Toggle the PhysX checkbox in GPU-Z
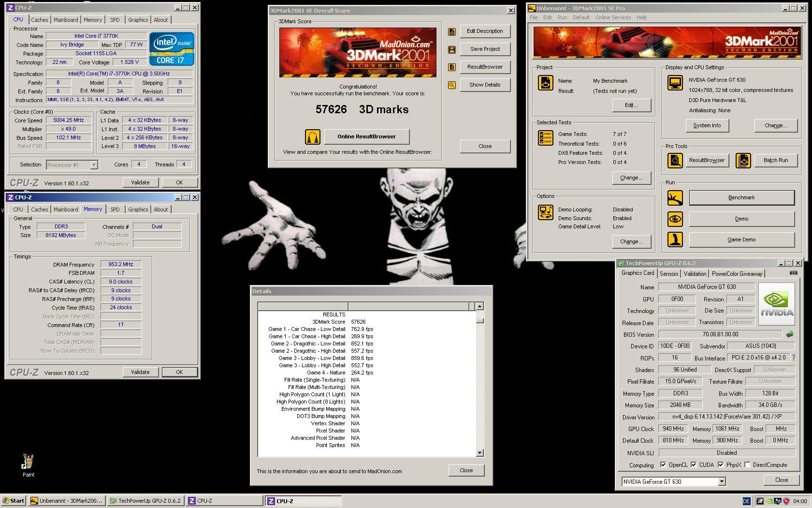 [721, 465]
